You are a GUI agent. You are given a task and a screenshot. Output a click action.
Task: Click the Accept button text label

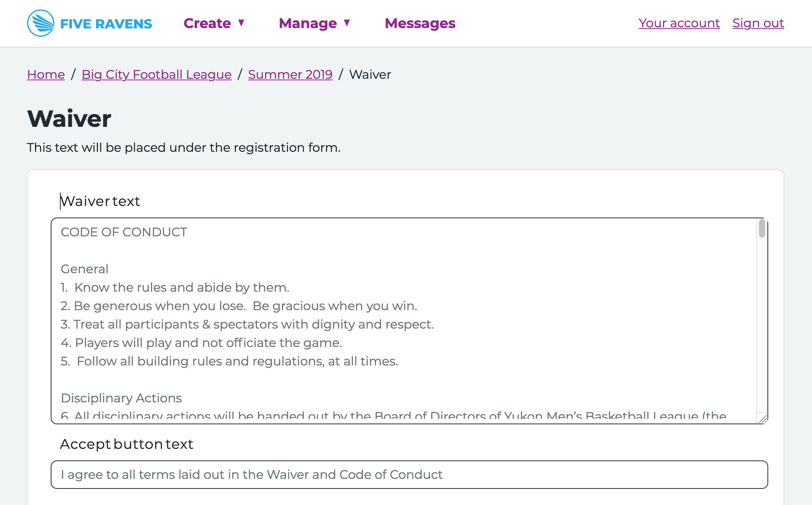(126, 444)
